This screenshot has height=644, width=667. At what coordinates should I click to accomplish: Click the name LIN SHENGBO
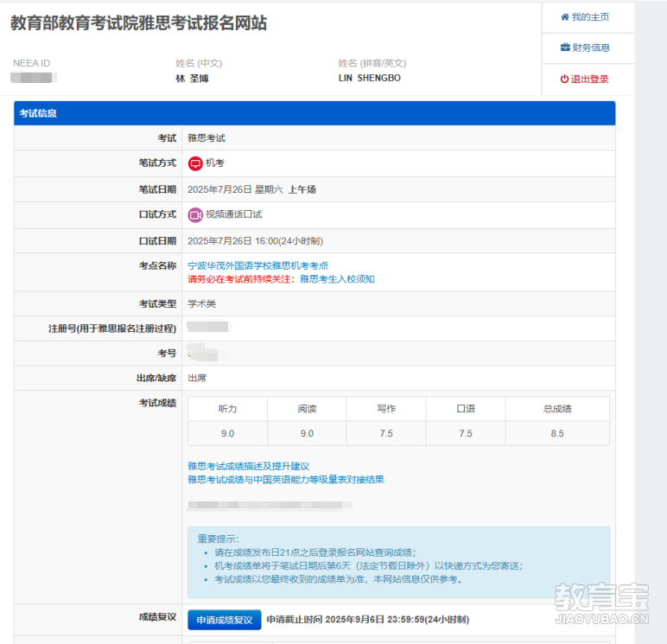click(370, 78)
